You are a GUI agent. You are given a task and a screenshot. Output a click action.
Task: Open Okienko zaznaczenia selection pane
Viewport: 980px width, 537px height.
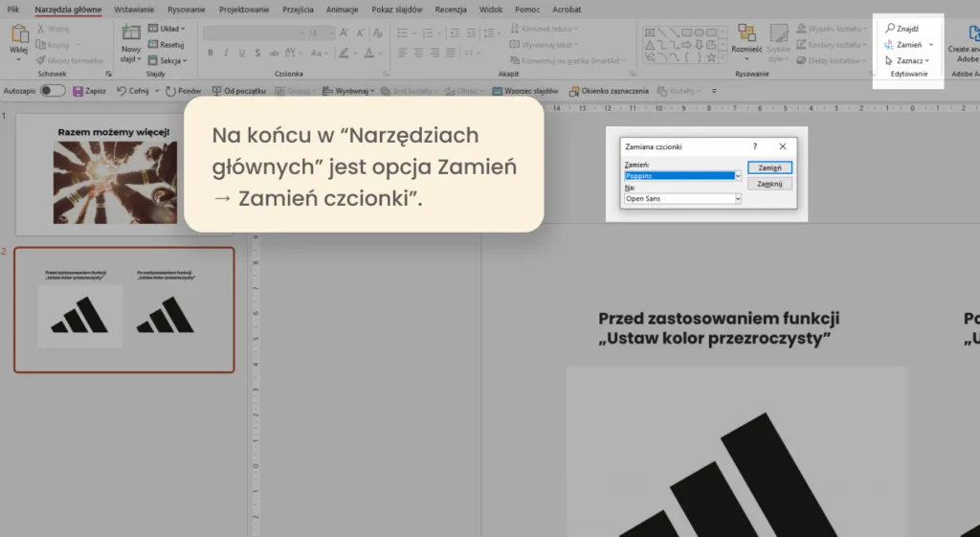click(x=609, y=91)
